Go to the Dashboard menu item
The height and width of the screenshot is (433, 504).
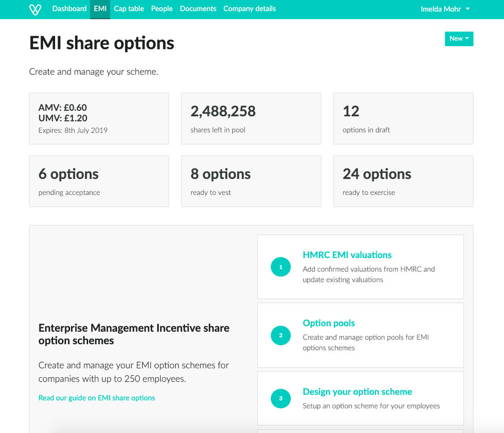click(x=69, y=9)
